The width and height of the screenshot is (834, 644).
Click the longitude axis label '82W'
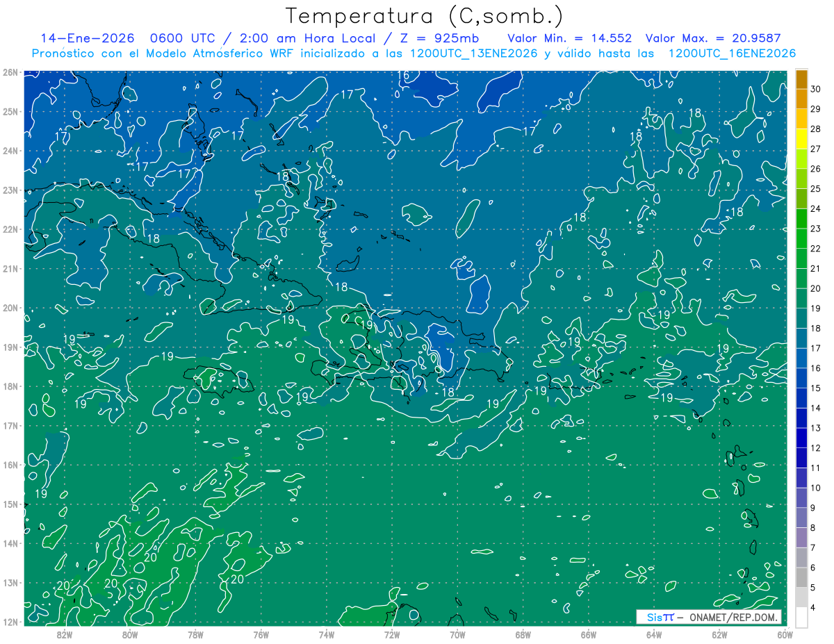click(x=65, y=634)
